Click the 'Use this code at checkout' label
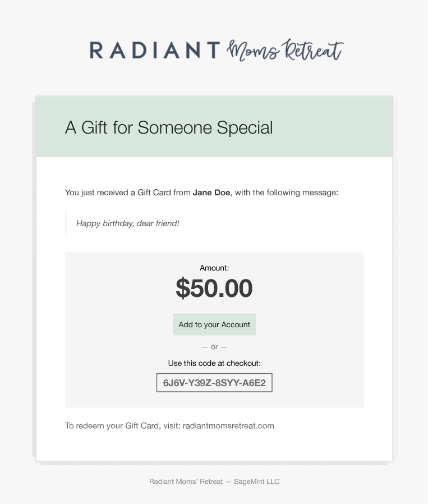The height and width of the screenshot is (504, 428). tap(214, 363)
